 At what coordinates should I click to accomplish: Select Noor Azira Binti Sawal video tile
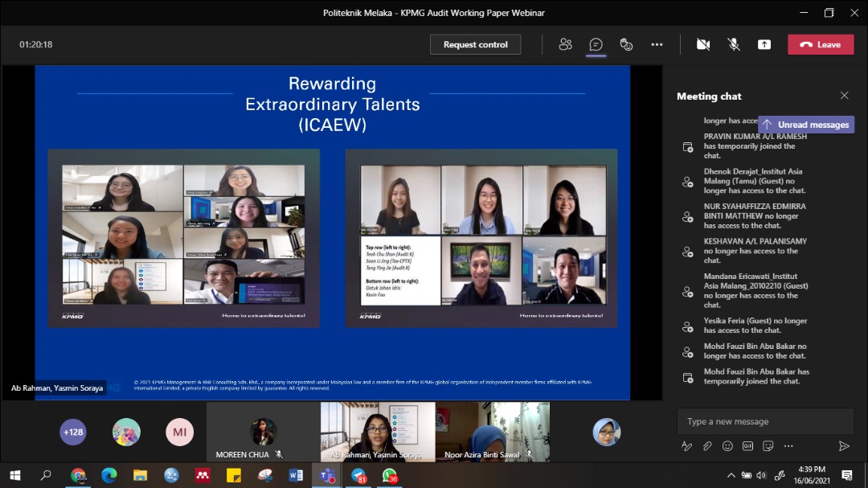492,432
